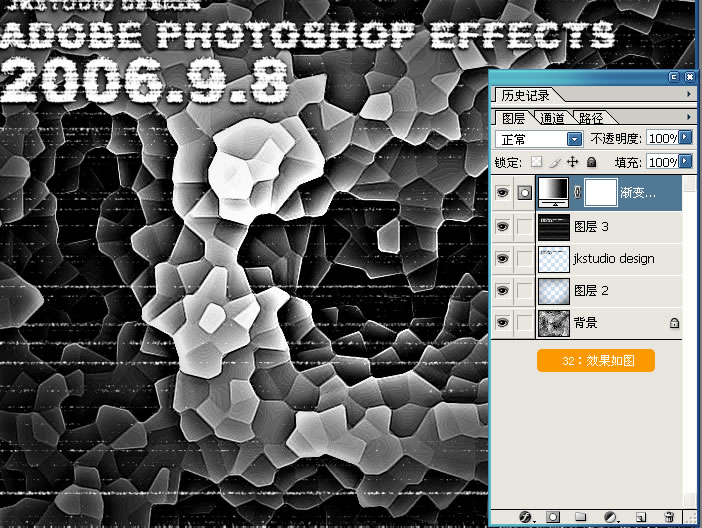Hide the 图层 2 layer
Image resolution: width=702 pixels, height=528 pixels.
coord(502,291)
